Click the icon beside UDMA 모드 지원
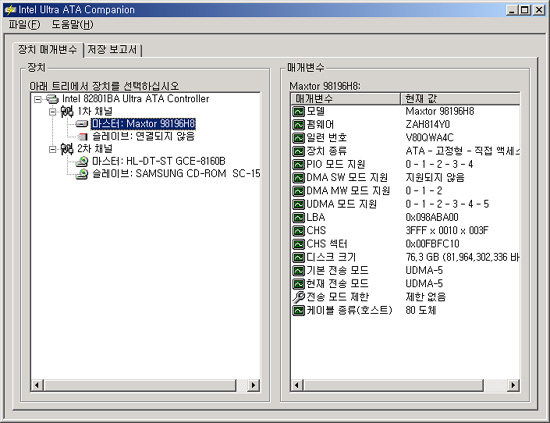This screenshot has height=423, width=550. [x=299, y=204]
